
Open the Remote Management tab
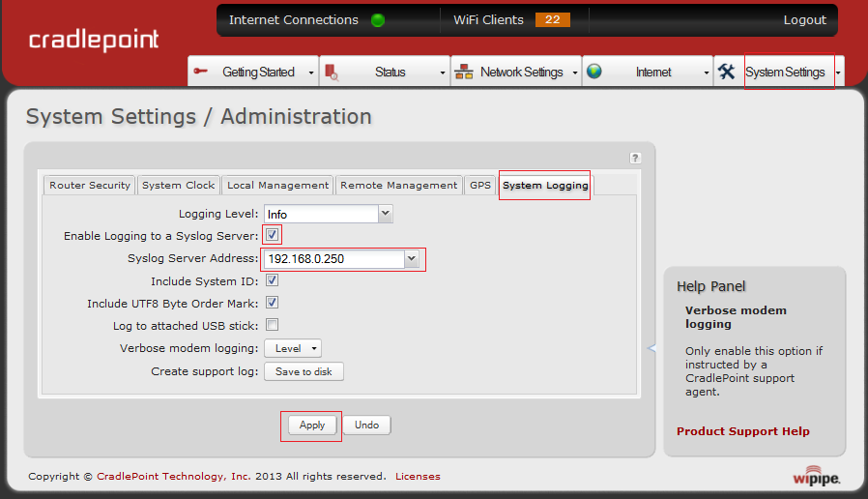pos(398,186)
